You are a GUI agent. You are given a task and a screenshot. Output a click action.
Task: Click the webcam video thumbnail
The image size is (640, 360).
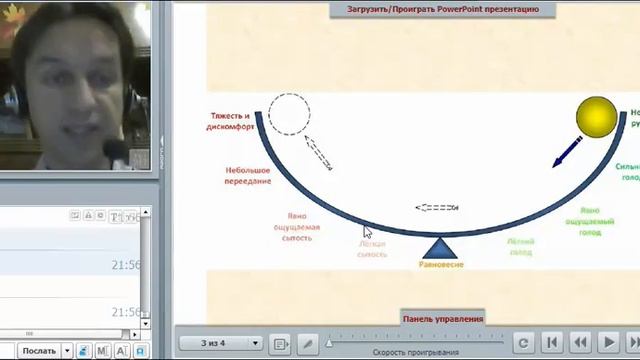pos(76,85)
